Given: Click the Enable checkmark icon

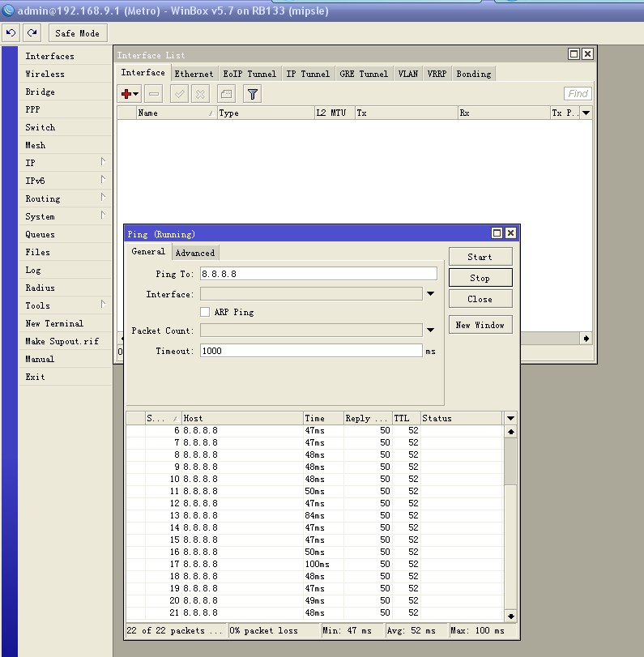Looking at the screenshot, I should pos(179,94).
